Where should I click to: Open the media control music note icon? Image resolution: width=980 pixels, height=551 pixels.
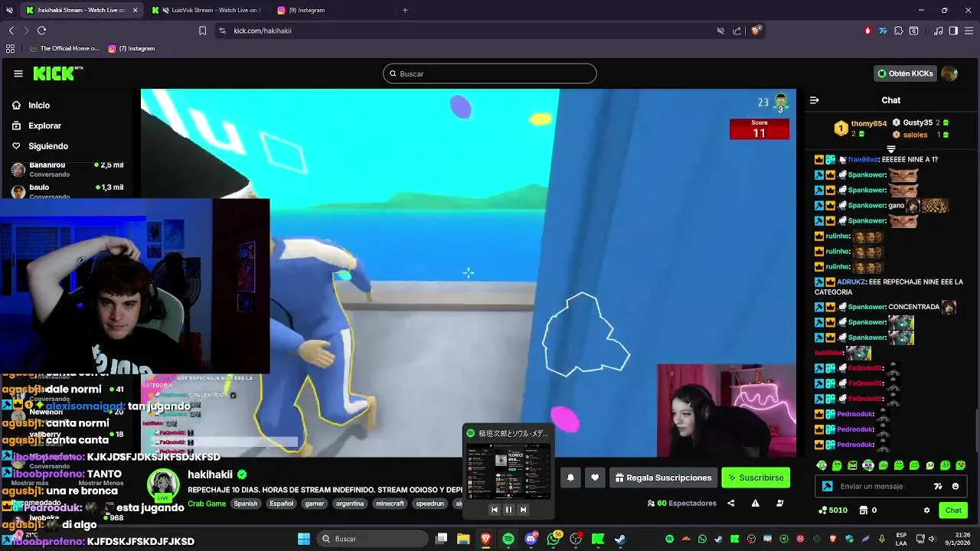[x=939, y=31]
